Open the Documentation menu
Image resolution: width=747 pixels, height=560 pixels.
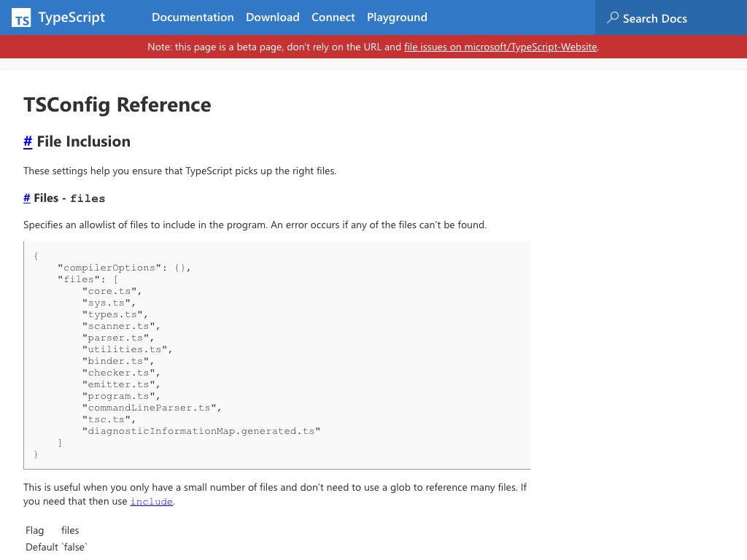(193, 17)
